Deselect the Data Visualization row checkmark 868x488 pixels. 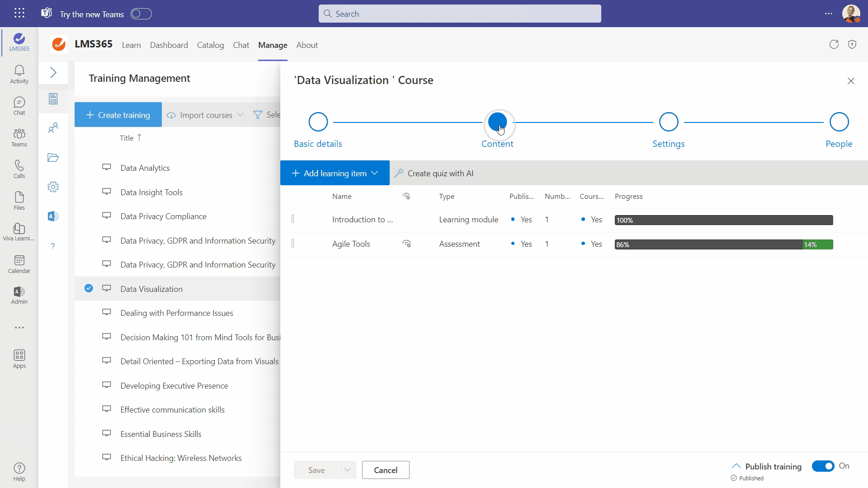pyautogui.click(x=89, y=288)
